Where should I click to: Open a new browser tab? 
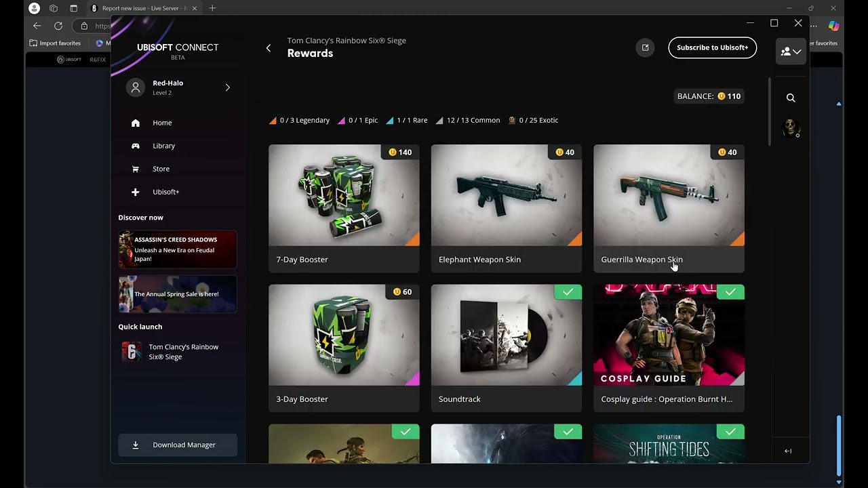[212, 8]
